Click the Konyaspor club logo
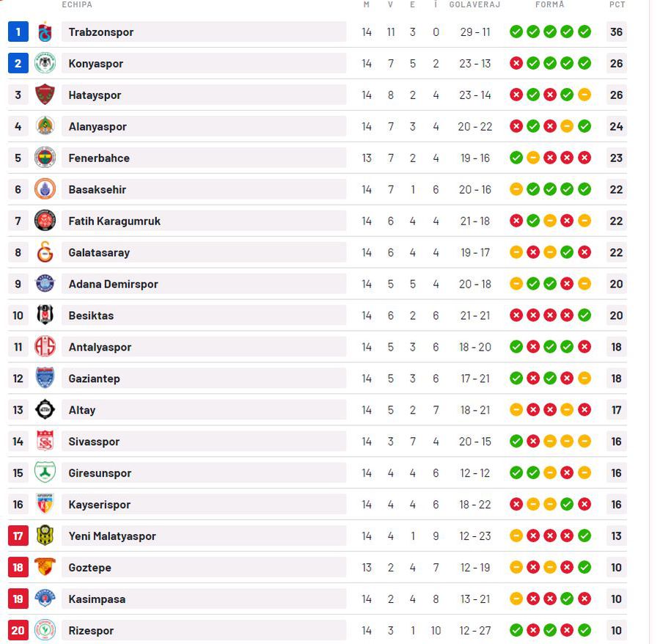The height and width of the screenshot is (644, 660). pos(45,63)
